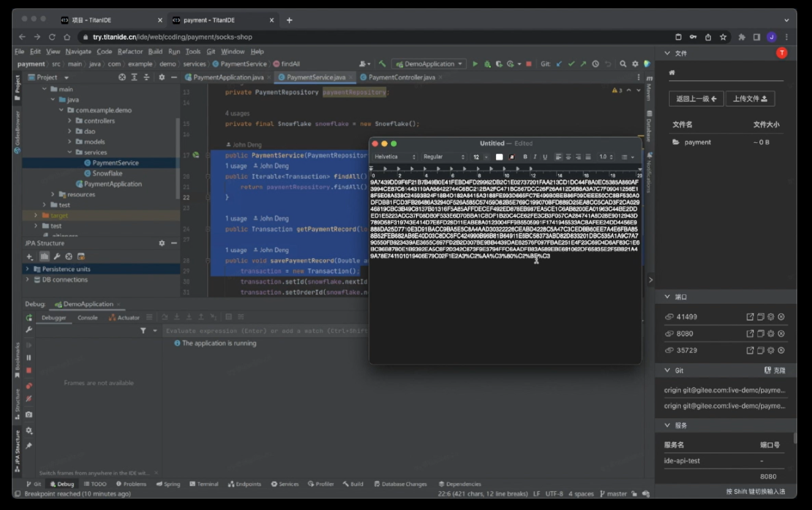The image size is (812, 510).
Task: Expand the controllers folder
Action: 70,121
